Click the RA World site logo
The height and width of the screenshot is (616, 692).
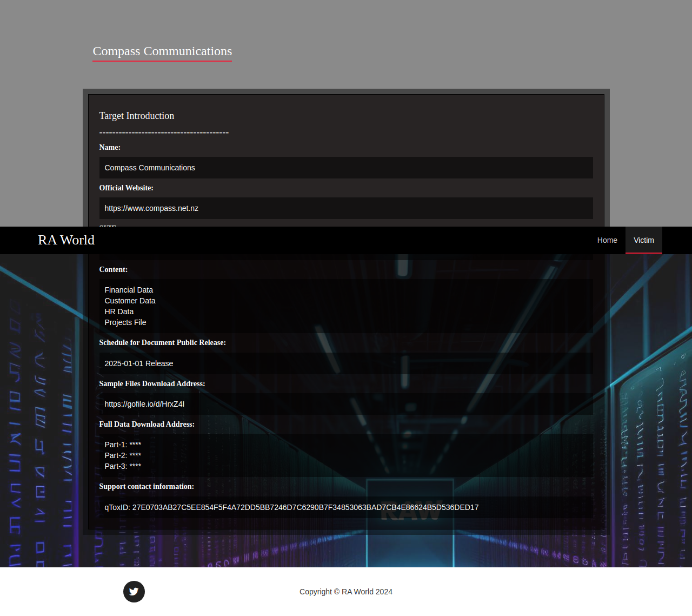pos(66,240)
